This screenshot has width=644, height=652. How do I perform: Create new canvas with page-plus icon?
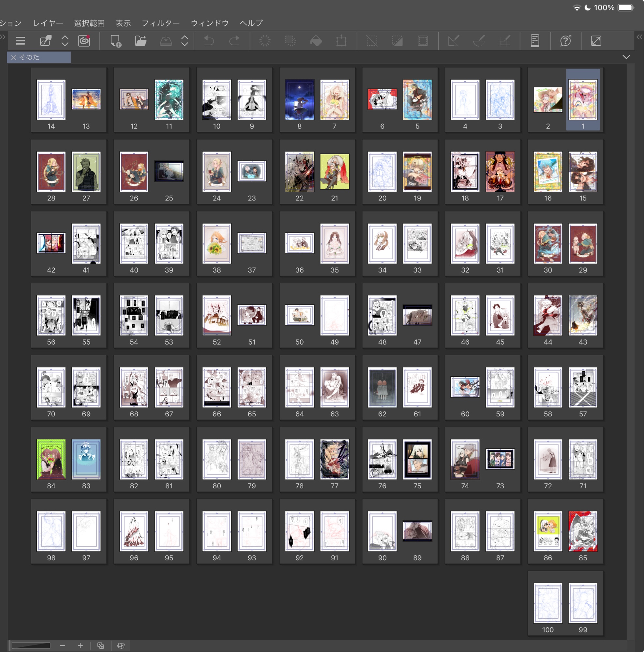[x=116, y=41]
